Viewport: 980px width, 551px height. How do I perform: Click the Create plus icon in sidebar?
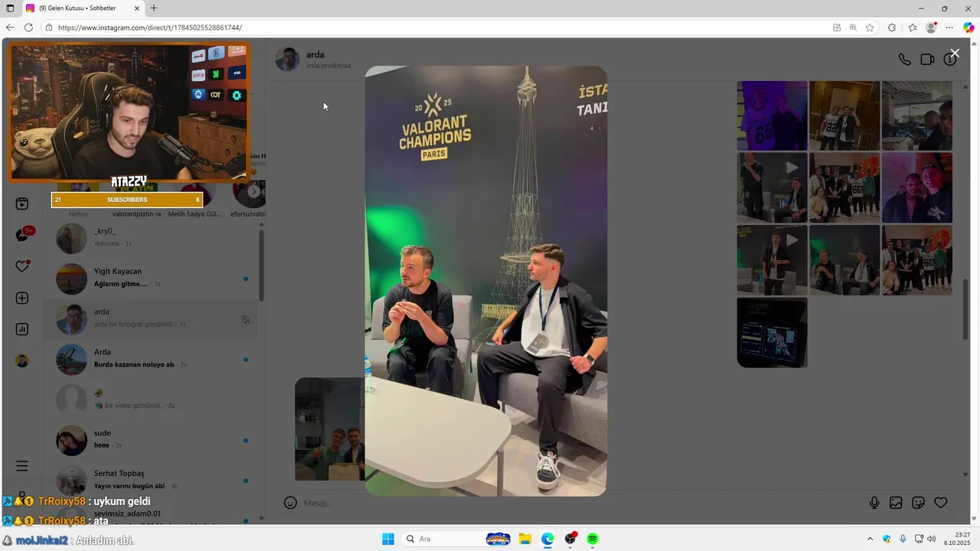pyautogui.click(x=22, y=298)
